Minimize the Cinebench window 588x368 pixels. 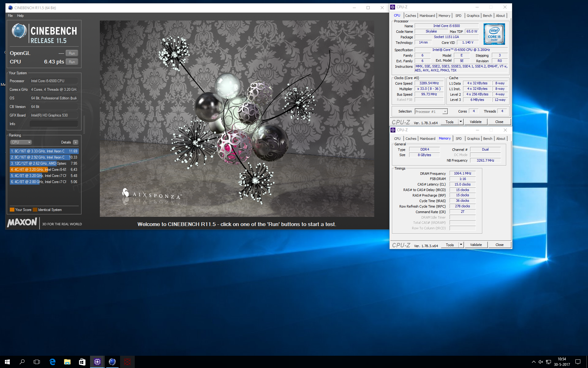click(354, 8)
